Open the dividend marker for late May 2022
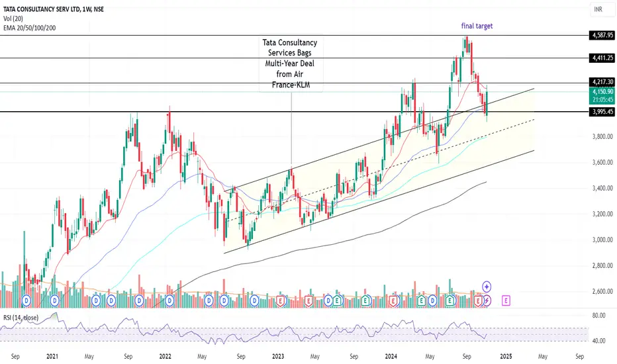 (209, 301)
